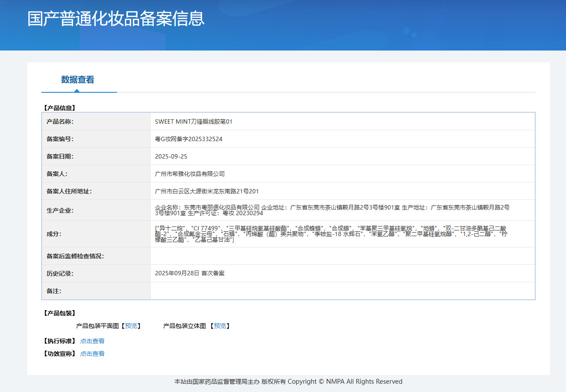This screenshot has width=566, height=392.
Task: Open 点击查看 link for 执行标准
Action: (x=92, y=341)
